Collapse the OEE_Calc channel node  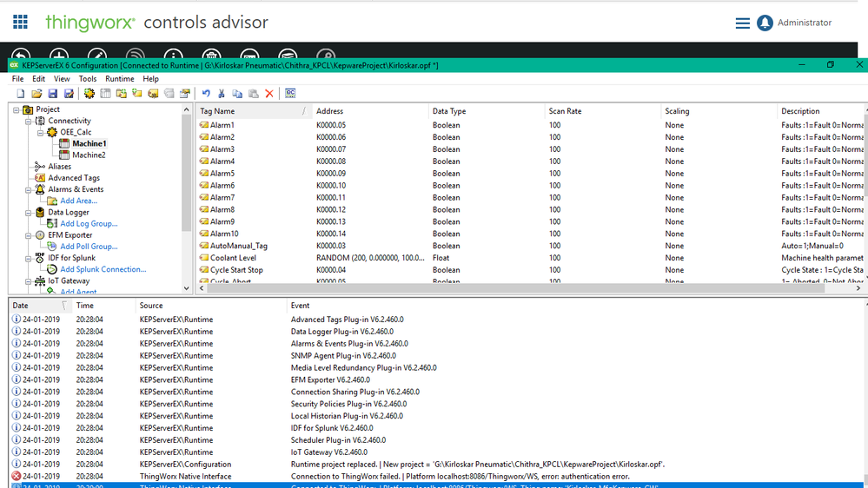click(41, 133)
